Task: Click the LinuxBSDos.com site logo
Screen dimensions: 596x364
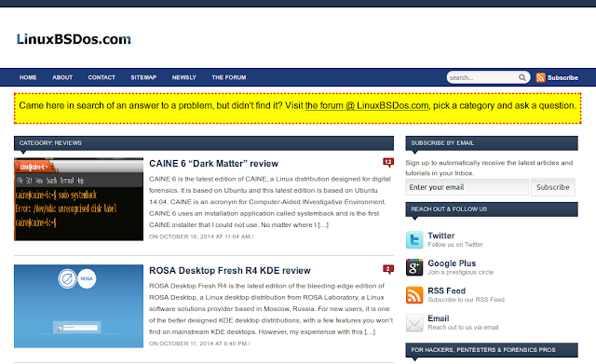Action: tap(74, 39)
